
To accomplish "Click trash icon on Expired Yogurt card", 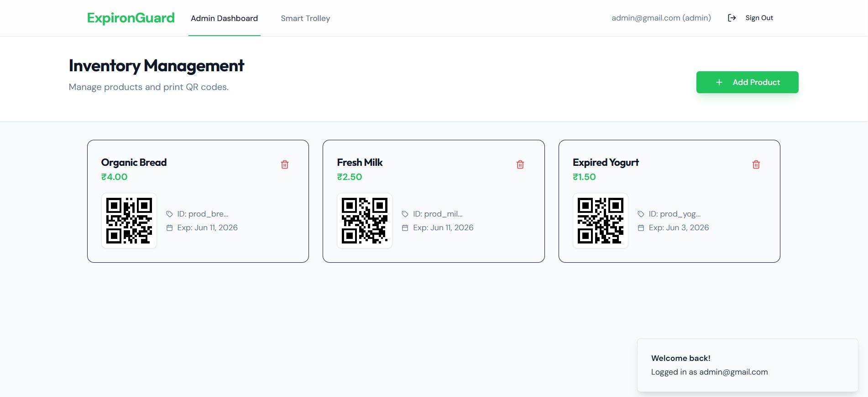I will (x=756, y=164).
